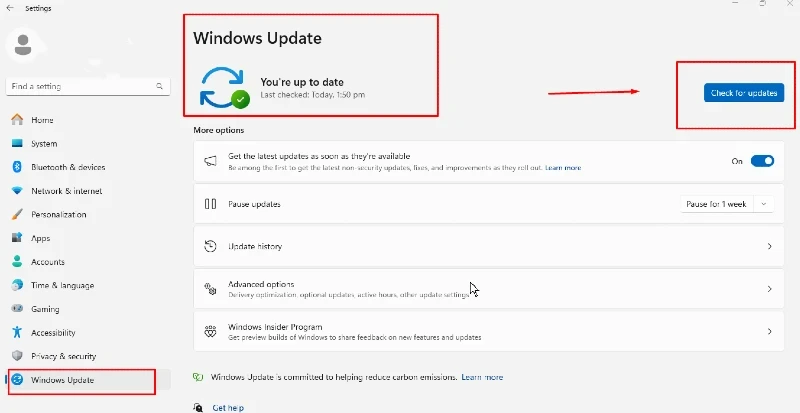
Task: Click the Privacy & security shield icon
Action: point(17,356)
